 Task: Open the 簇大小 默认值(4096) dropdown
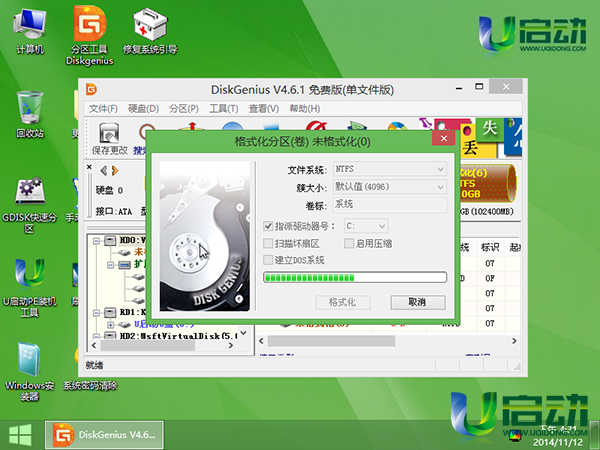tap(390, 187)
